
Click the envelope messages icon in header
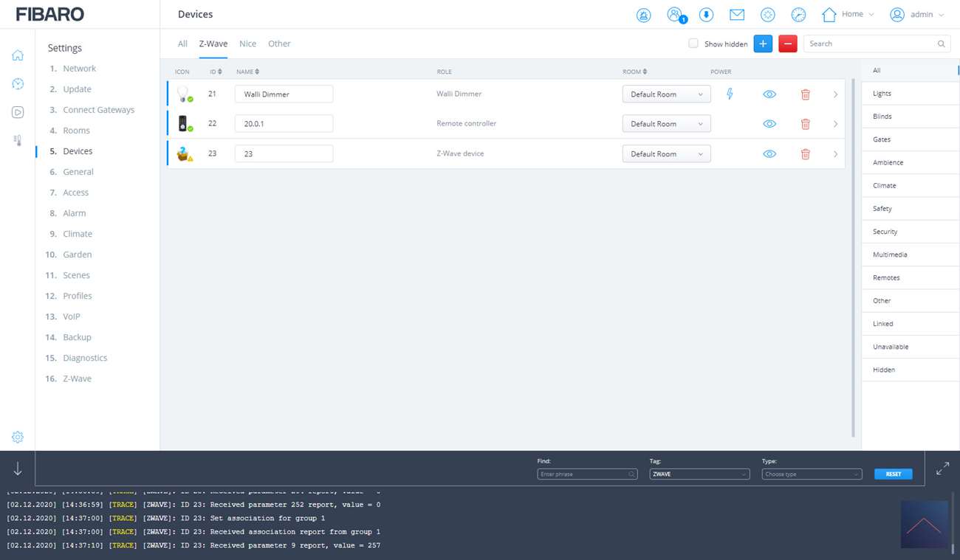736,15
